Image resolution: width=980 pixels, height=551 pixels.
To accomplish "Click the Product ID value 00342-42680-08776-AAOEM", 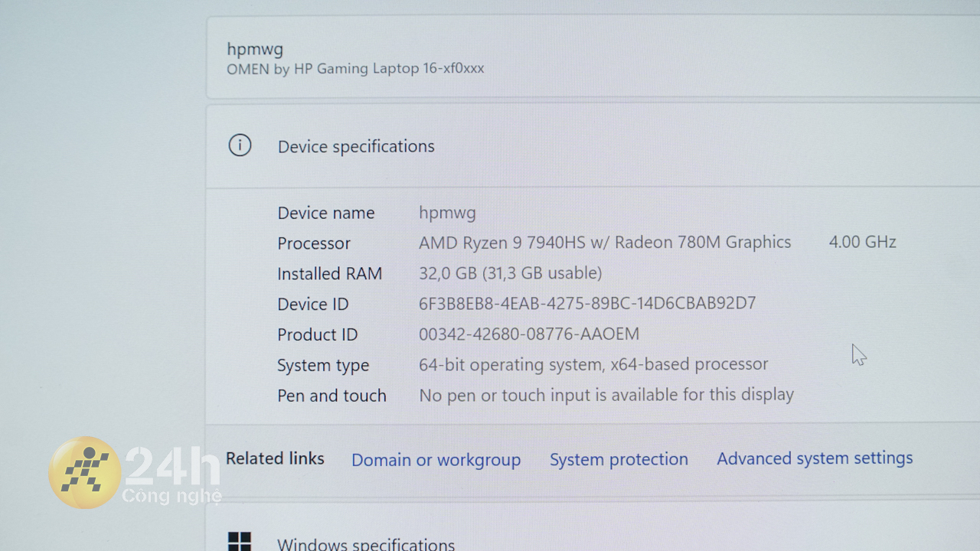I will pos(529,334).
